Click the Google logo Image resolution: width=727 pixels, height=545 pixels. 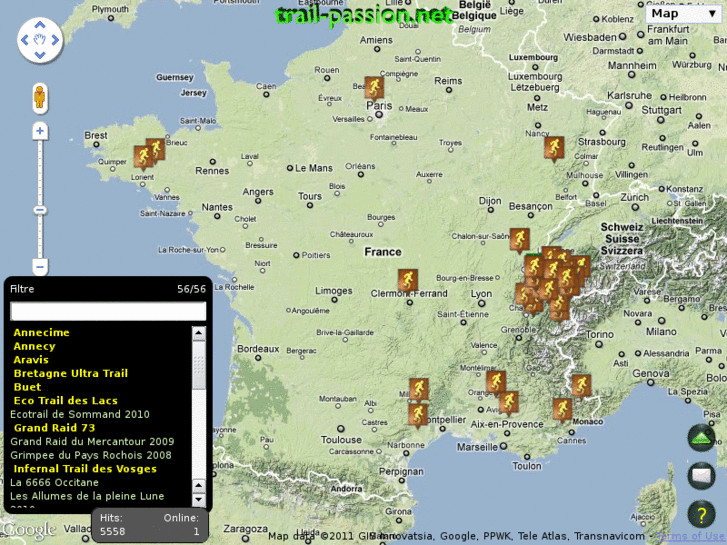tap(29, 530)
